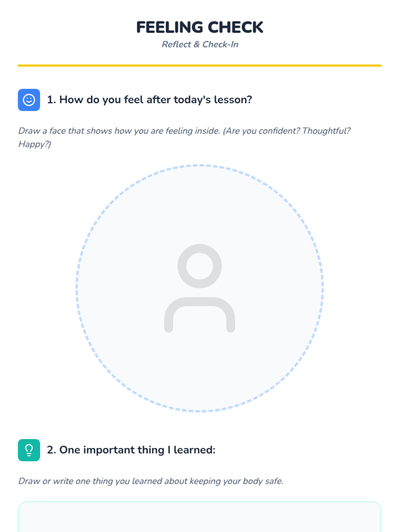
Task: Click the green lightbulb icon
Action: [29, 450]
